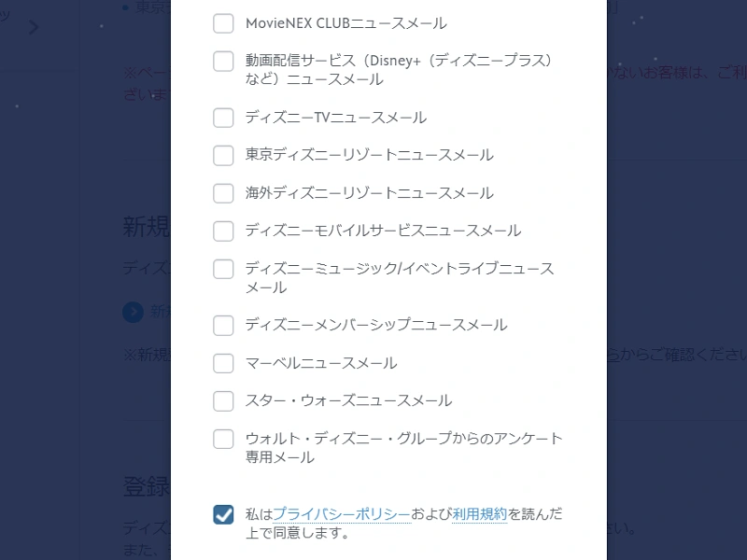The width and height of the screenshot is (747, 560).
Task: Click the blue circular arrow registration icon
Action: click(132, 313)
